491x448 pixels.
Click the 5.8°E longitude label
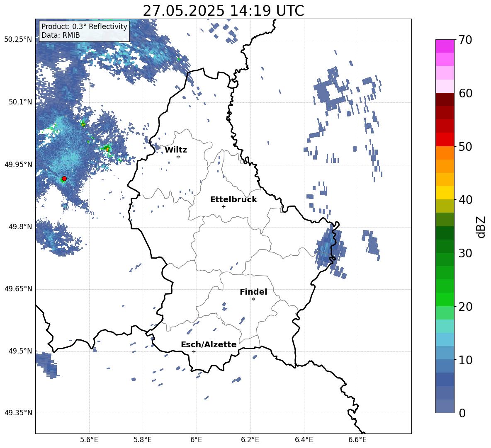coord(143,440)
